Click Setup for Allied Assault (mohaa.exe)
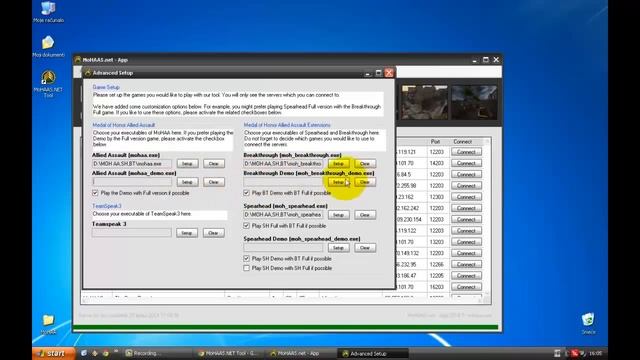Viewport: 640px width, 360px height. [x=187, y=164]
